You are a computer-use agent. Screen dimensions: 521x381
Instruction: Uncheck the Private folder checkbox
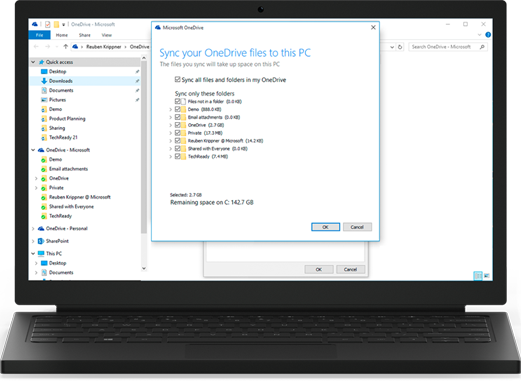coord(178,133)
